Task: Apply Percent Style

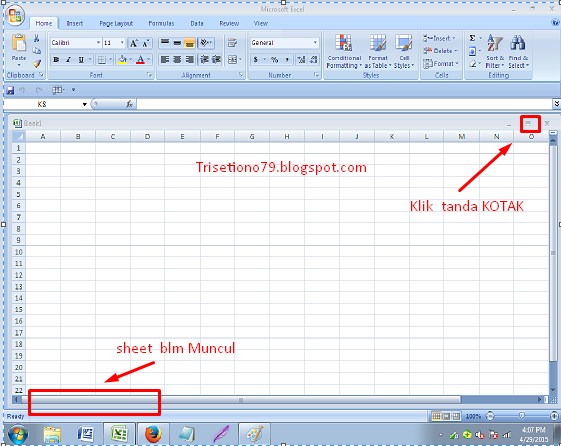Action: pos(274,60)
